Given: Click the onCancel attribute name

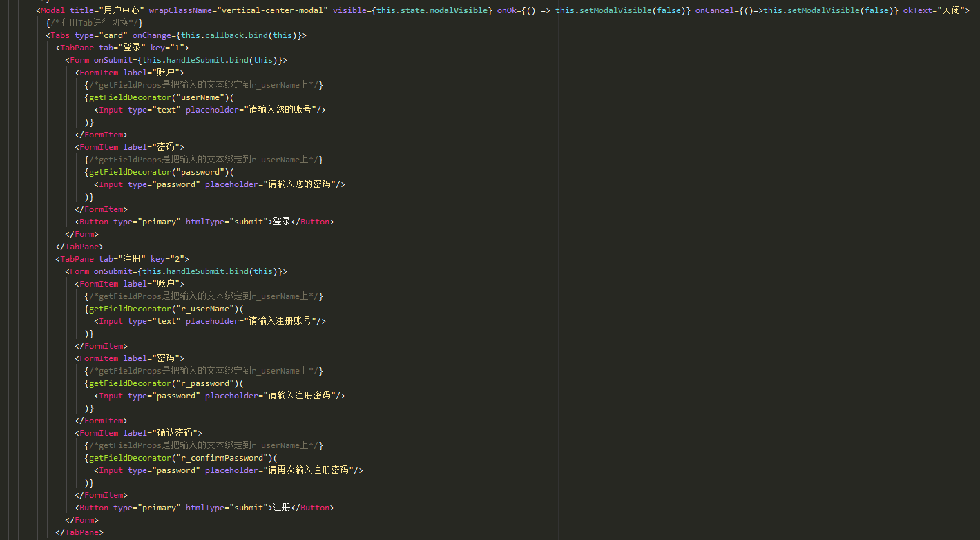Looking at the screenshot, I should click(x=715, y=10).
